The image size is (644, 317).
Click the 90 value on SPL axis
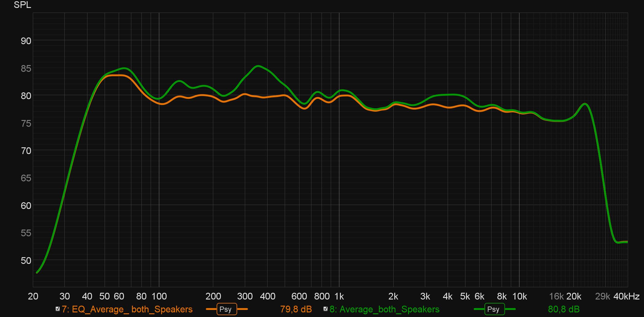(26, 41)
